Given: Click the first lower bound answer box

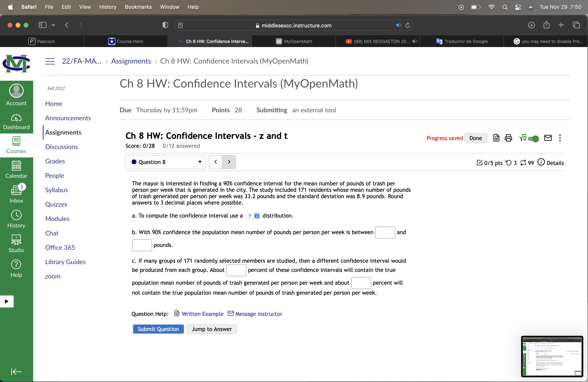Looking at the screenshot, I should 385,233.
